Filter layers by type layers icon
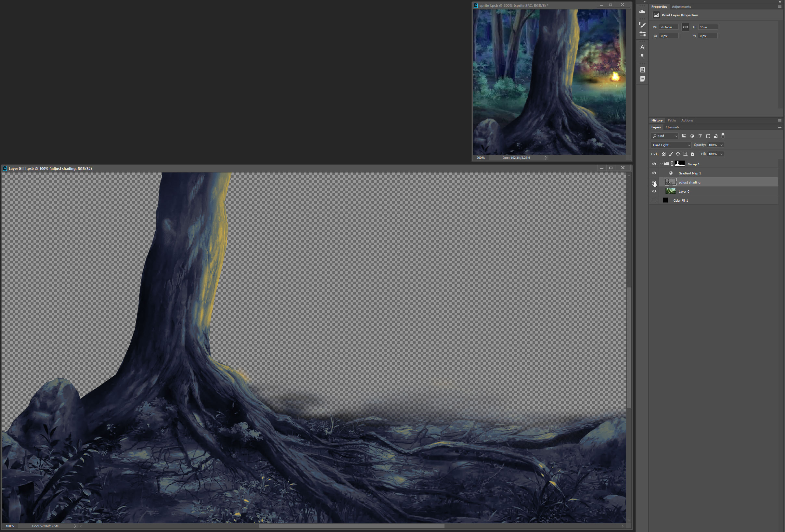This screenshot has height=532, width=785. 700,136
